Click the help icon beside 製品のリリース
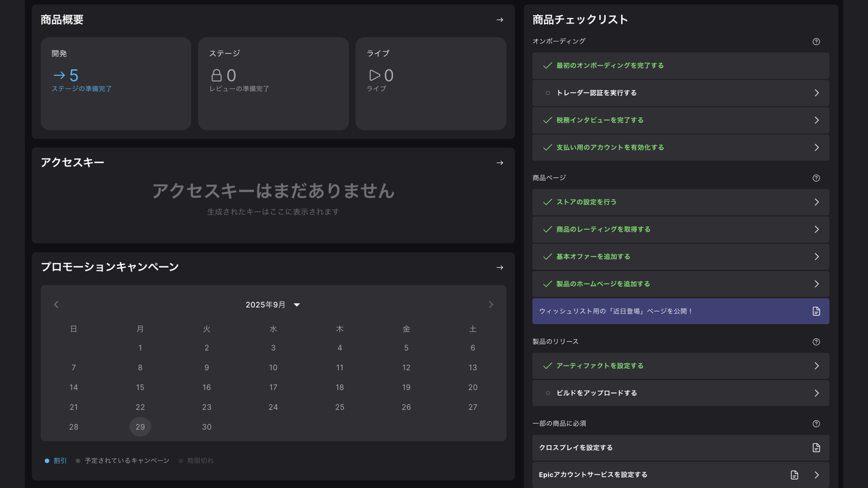Viewport: 868px width, 488px height. point(816,342)
